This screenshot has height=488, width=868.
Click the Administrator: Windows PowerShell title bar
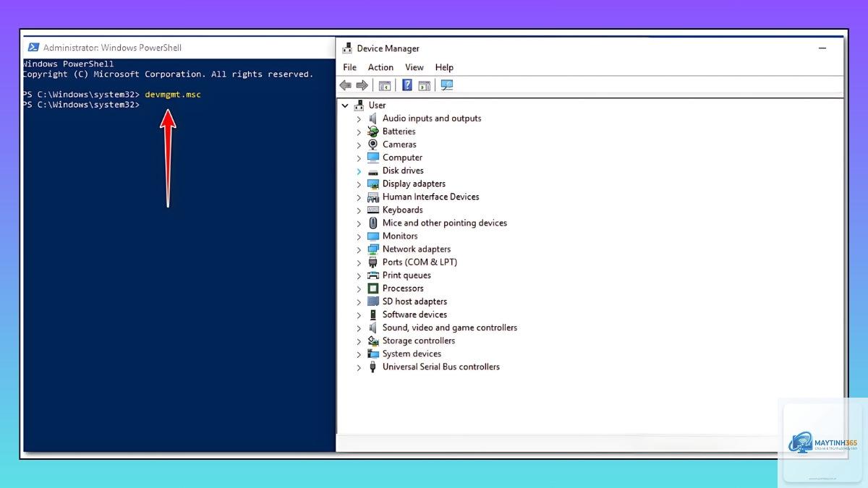(x=179, y=48)
